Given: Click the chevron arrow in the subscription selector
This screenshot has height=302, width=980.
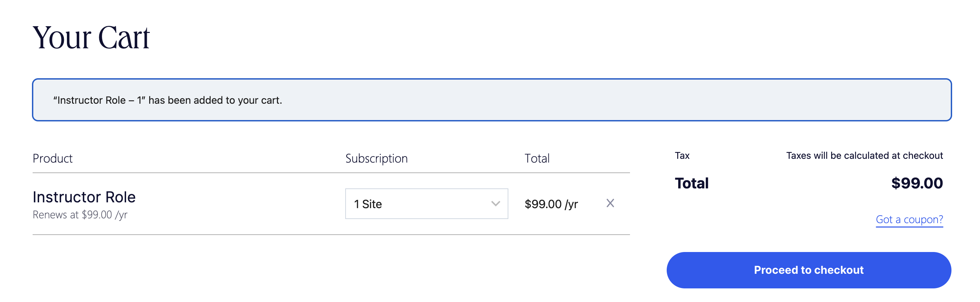Looking at the screenshot, I should 495,204.
